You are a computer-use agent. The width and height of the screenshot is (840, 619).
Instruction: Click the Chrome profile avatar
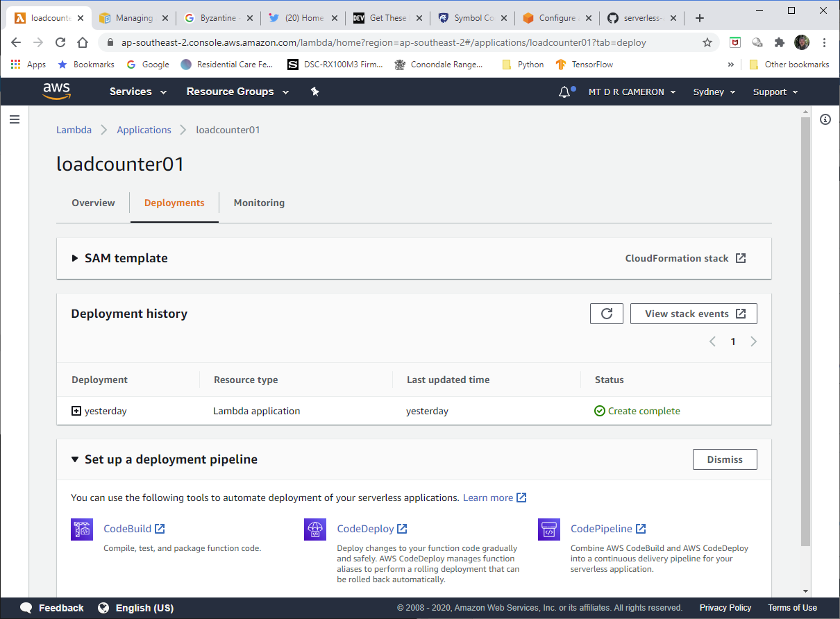coord(802,42)
